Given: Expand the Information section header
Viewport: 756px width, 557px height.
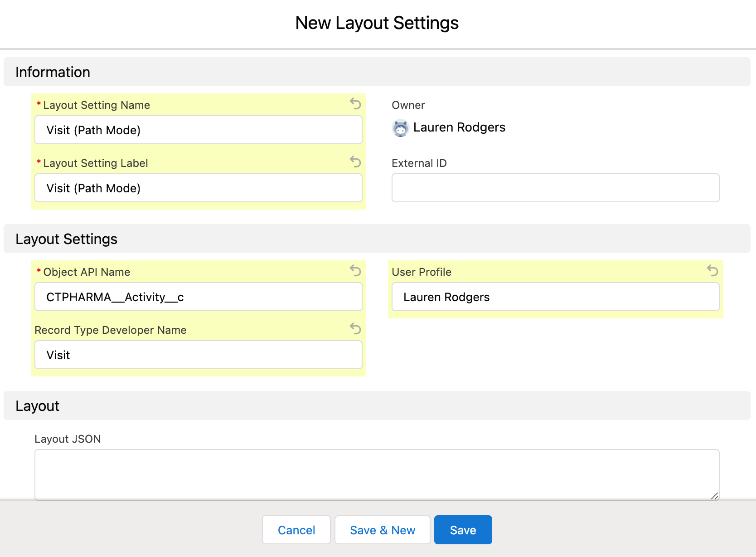Looking at the screenshot, I should (x=53, y=72).
